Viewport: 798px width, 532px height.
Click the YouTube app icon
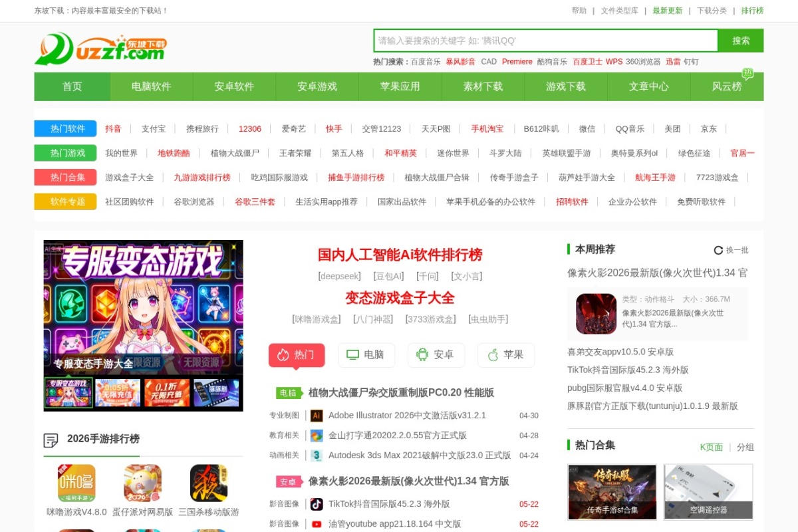[x=317, y=524]
